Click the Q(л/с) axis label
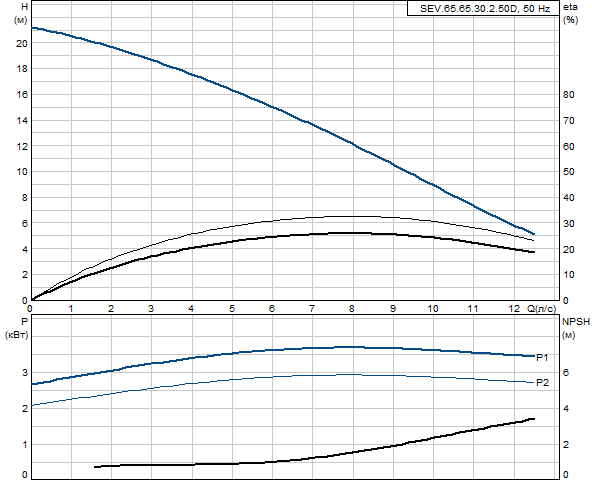Image resolution: width=592 pixels, height=480 pixels. pos(541,309)
